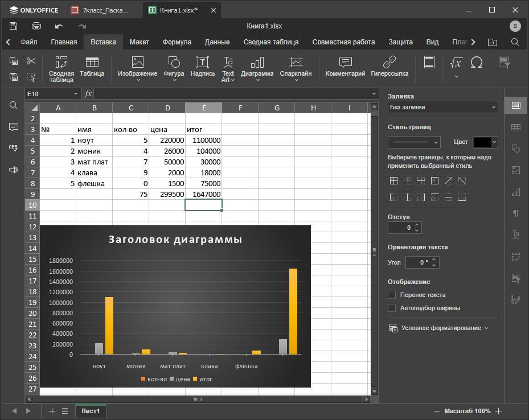Enable the Перенос текста checkbox

392,295
